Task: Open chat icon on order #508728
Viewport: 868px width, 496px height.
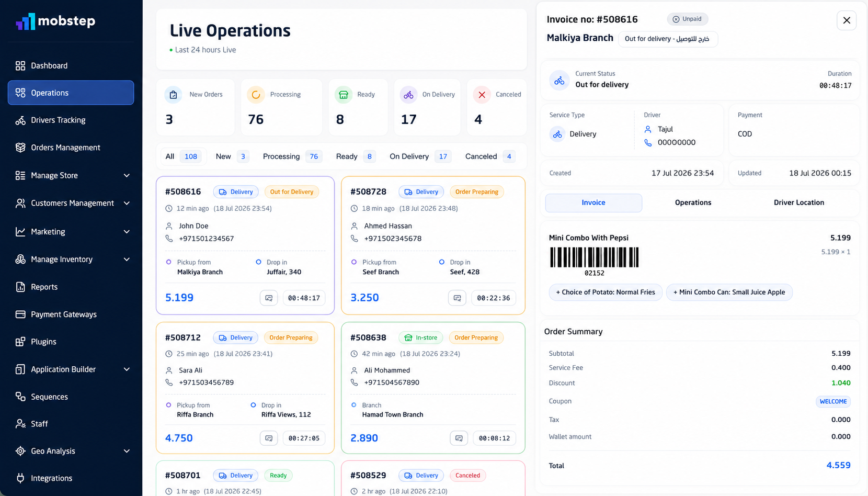Action: tap(457, 298)
